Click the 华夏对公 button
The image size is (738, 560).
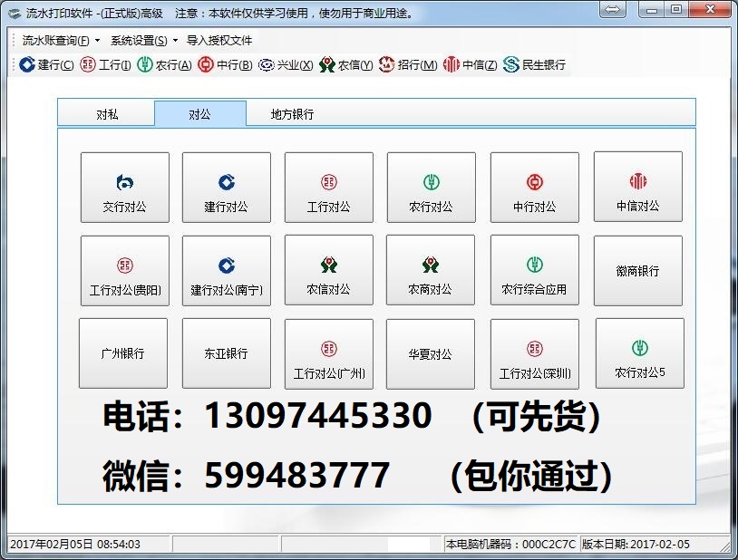pos(430,354)
